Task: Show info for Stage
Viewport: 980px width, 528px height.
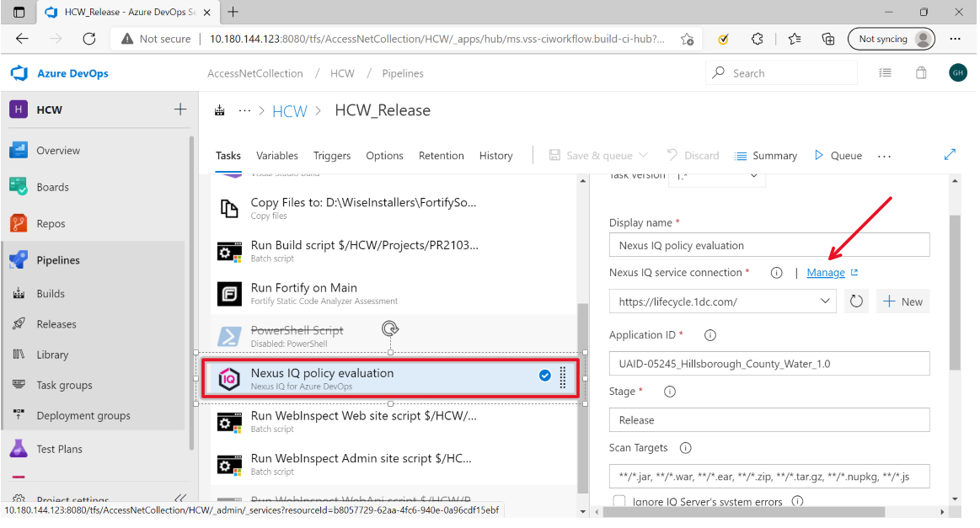Action: pyautogui.click(x=669, y=392)
